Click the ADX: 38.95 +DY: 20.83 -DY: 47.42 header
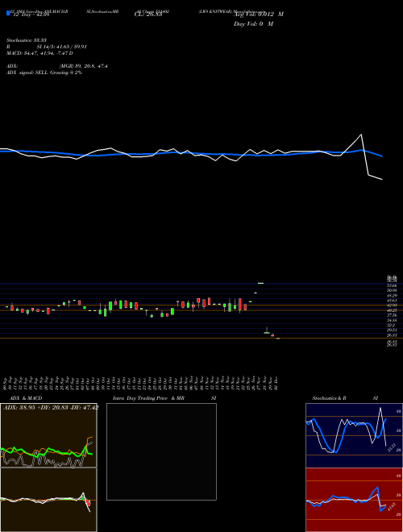This screenshot has height=532, width=403. point(51,407)
